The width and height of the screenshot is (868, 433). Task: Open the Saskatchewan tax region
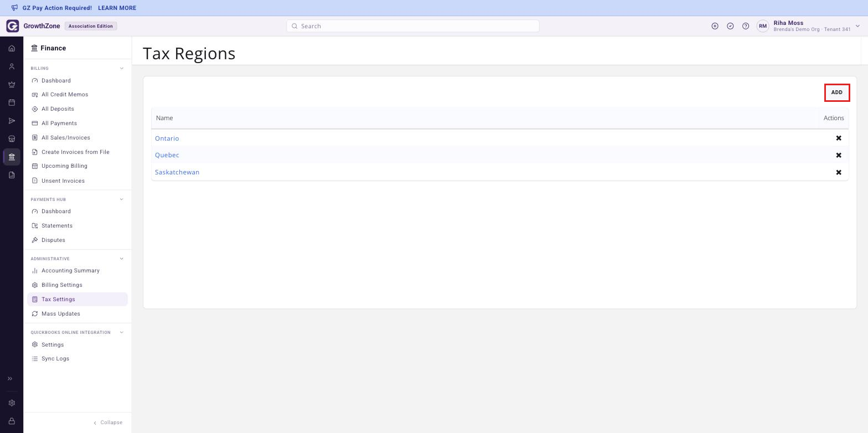(177, 172)
